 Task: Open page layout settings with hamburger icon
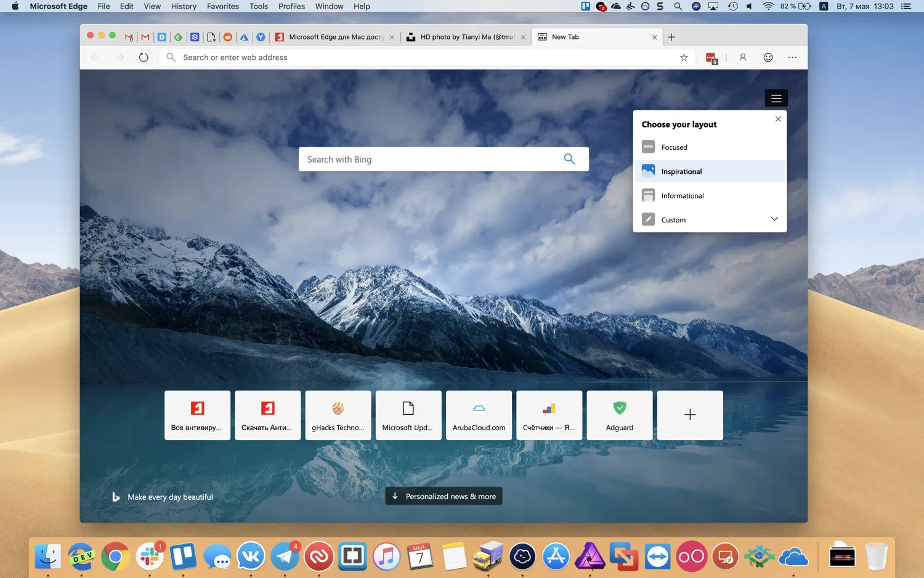(776, 97)
